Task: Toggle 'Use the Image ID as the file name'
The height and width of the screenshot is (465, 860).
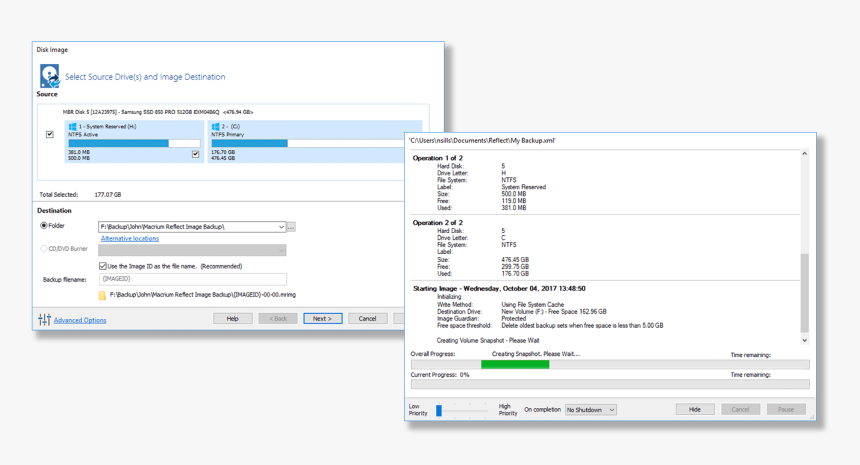Action: pyautogui.click(x=103, y=266)
